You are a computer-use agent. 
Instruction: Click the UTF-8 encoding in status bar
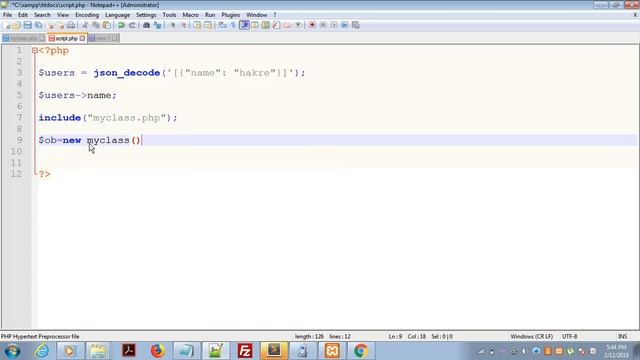click(569, 337)
